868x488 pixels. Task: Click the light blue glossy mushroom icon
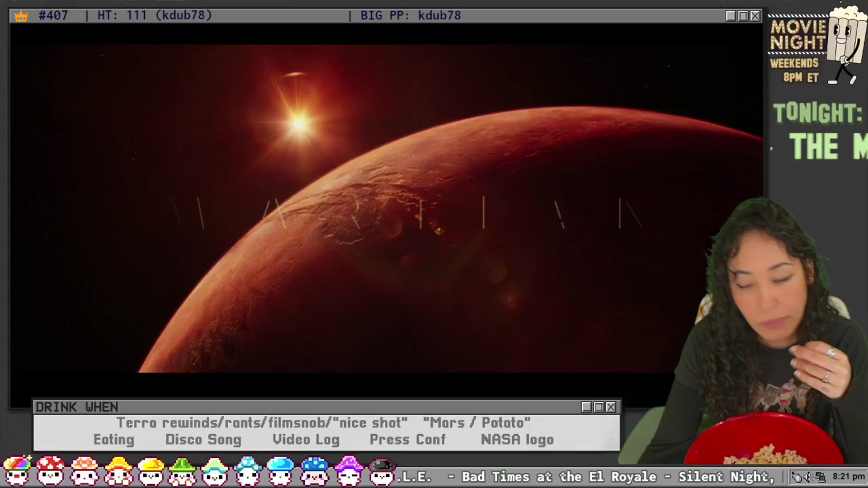(280, 470)
